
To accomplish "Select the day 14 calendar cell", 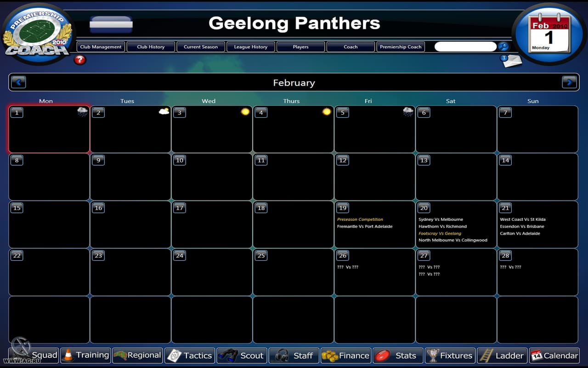I will tap(537, 177).
